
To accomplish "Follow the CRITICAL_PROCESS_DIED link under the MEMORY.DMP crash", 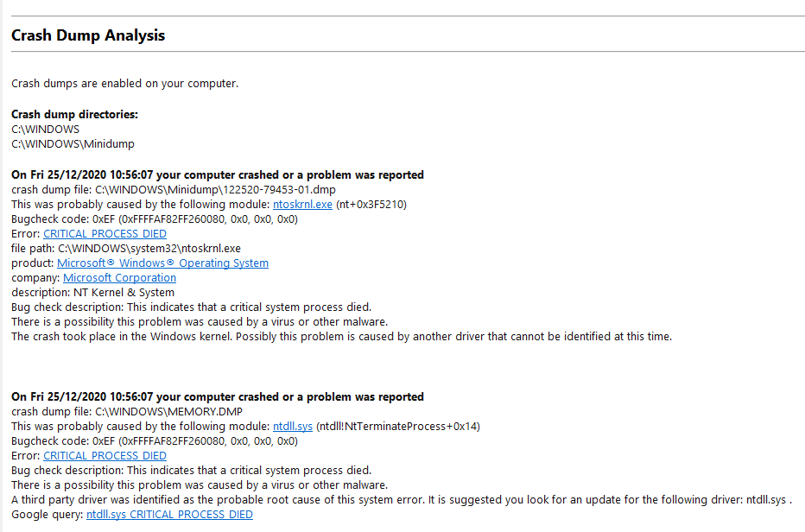I will click(105, 455).
